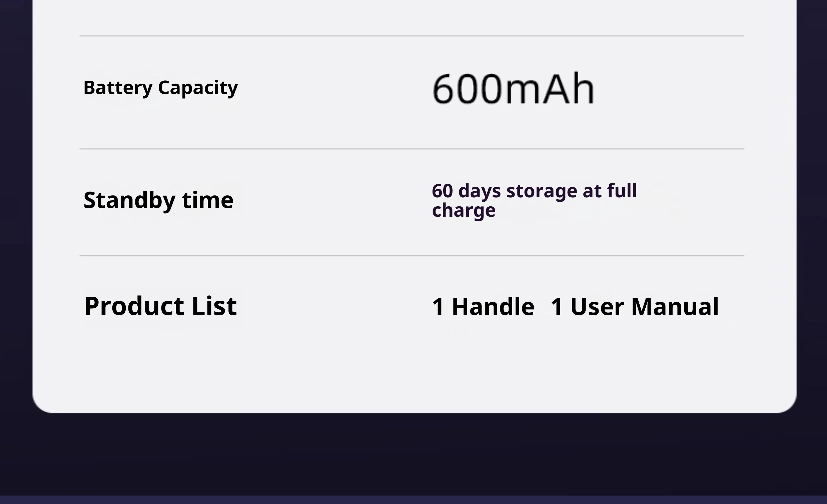
Task: Click the lighter strip at the bottom edge
Action: 414,500
